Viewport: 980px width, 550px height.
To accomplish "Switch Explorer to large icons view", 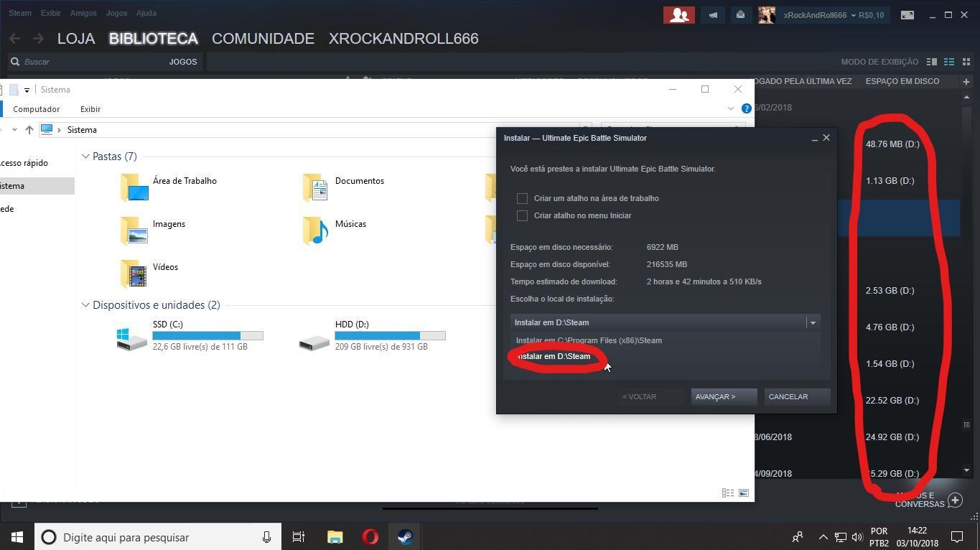I will 744,493.
